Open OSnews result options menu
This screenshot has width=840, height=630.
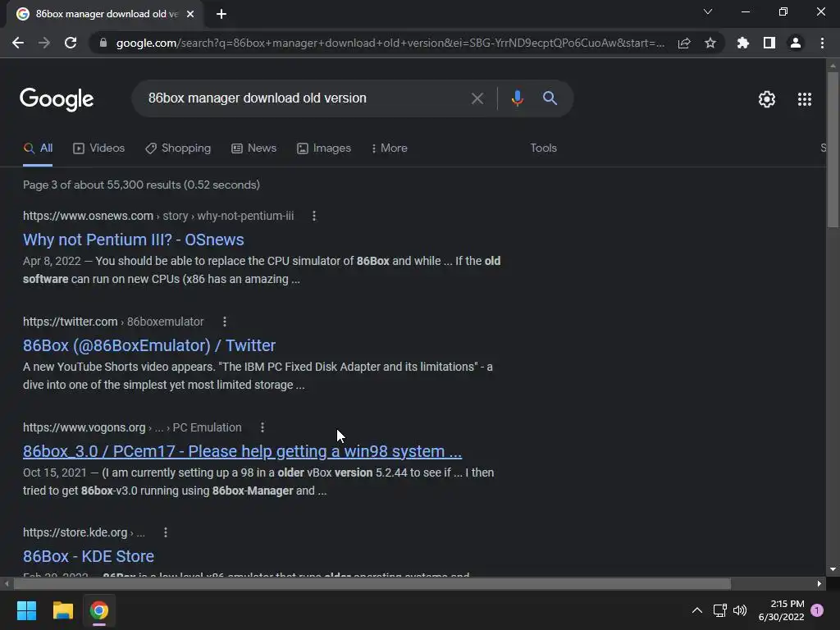point(314,216)
